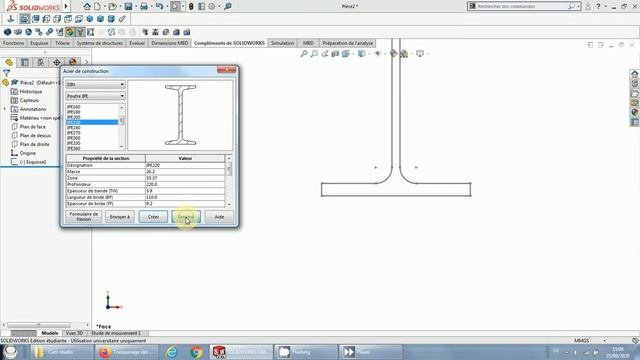Viewport: 640px width, 360px height.
Task: Switch to the Esquisse tab
Action: (39, 43)
